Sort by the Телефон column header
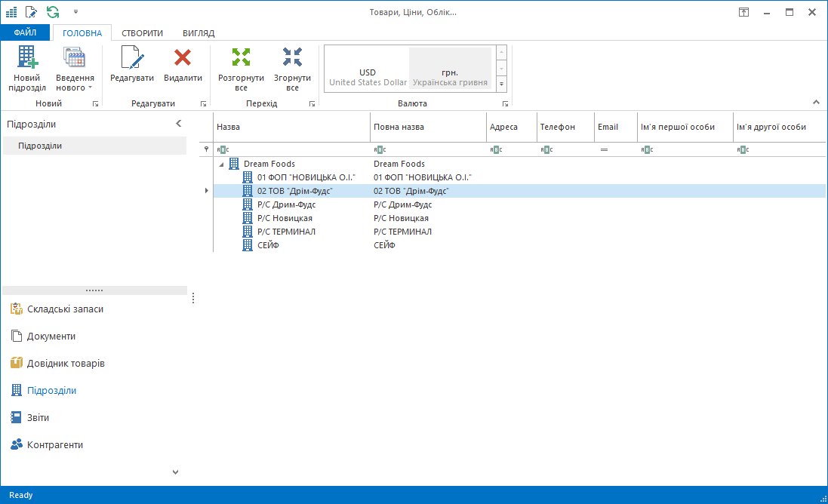This screenshot has height=504, width=828. [x=565, y=127]
